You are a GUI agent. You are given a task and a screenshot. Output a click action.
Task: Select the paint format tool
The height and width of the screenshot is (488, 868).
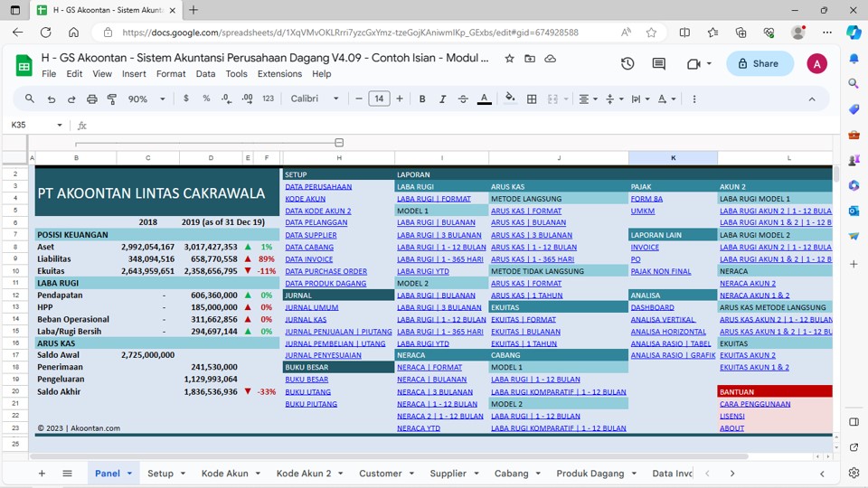pyautogui.click(x=112, y=99)
